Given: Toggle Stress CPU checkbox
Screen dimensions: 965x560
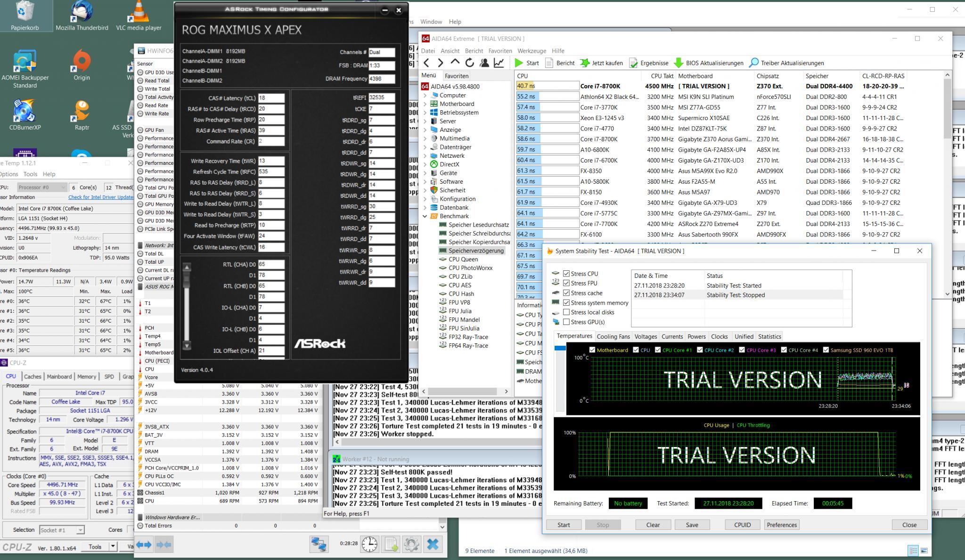Looking at the screenshot, I should tap(566, 274).
